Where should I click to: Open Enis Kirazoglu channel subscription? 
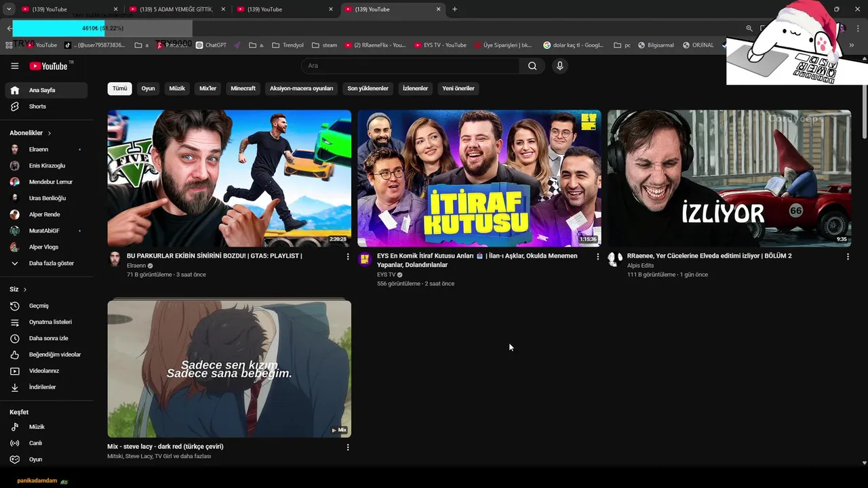click(x=46, y=165)
